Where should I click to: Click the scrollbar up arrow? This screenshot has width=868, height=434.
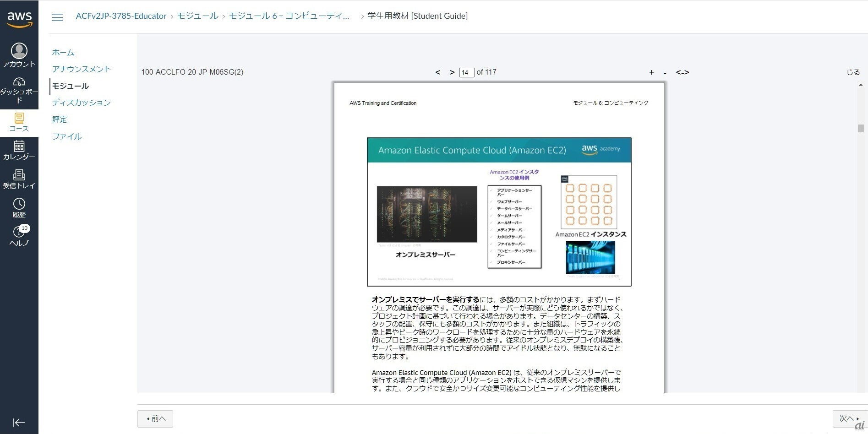click(x=861, y=85)
